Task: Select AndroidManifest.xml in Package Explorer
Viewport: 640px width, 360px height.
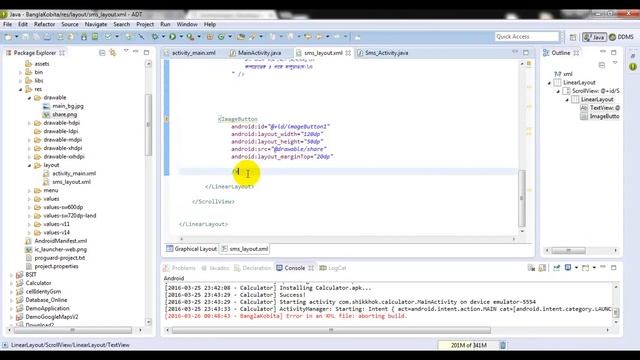Action: pyautogui.click(x=60, y=241)
